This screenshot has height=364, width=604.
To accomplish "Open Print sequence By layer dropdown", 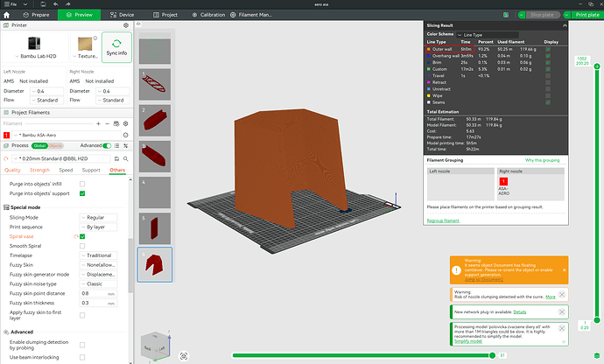I will [x=98, y=227].
